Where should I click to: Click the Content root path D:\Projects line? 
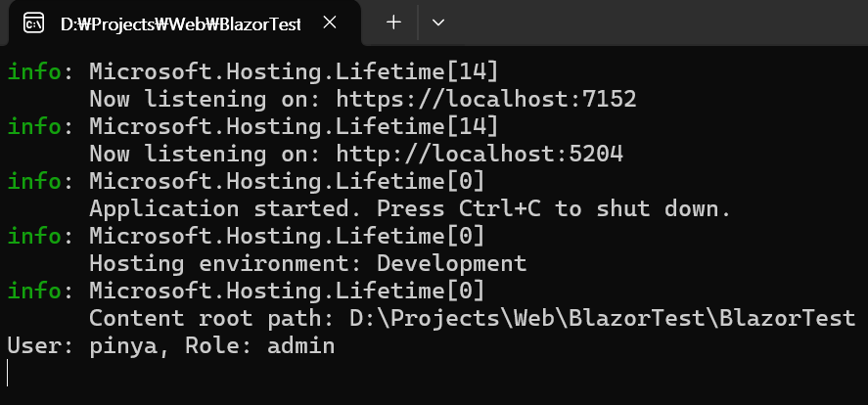[473, 318]
